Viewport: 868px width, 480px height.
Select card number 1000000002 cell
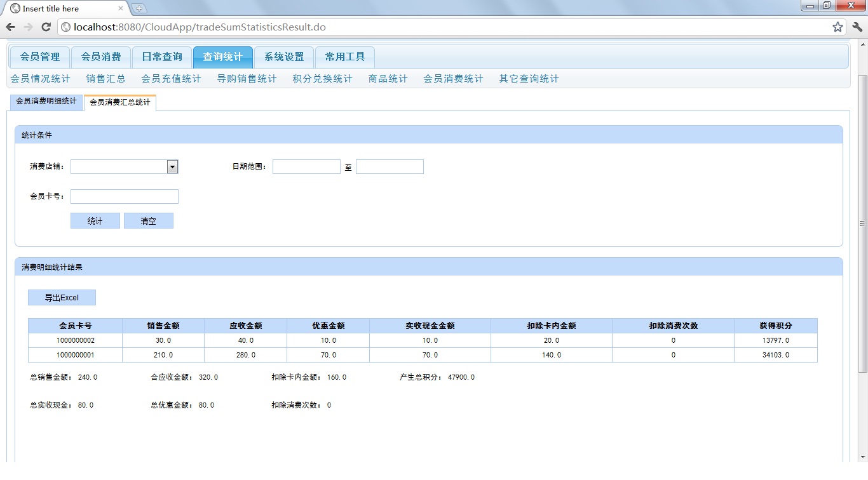coord(76,340)
